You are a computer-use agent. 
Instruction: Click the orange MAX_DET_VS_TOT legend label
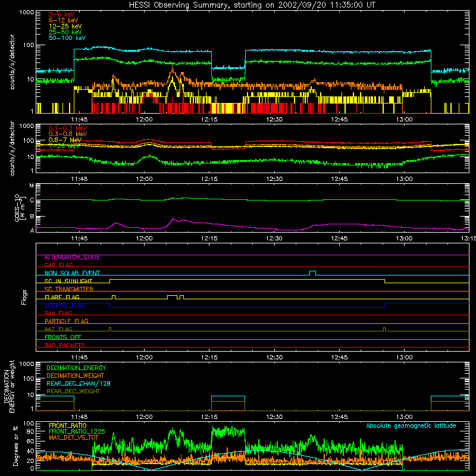point(74,437)
